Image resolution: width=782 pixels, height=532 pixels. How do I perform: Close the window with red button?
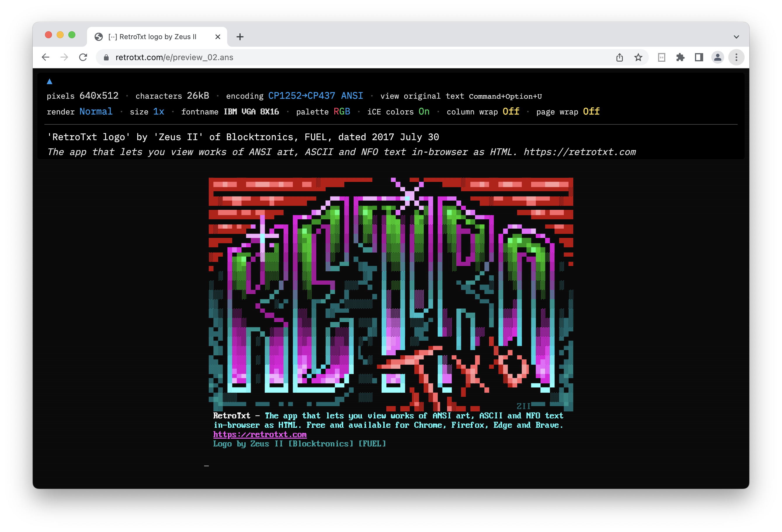pos(48,35)
